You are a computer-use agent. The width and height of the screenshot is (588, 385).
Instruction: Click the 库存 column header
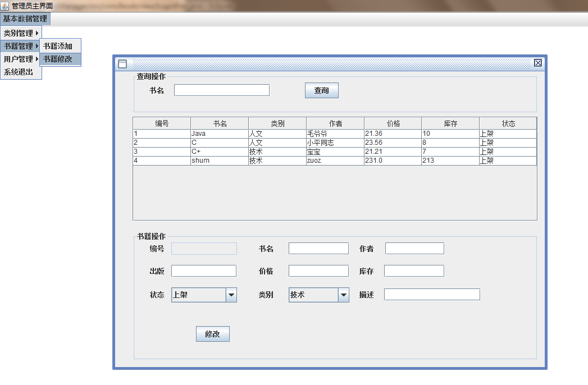450,123
